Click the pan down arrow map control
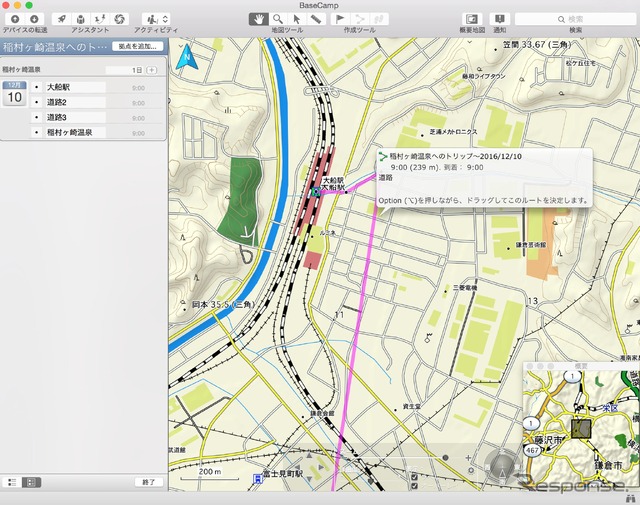640x505 pixels. 309,478
